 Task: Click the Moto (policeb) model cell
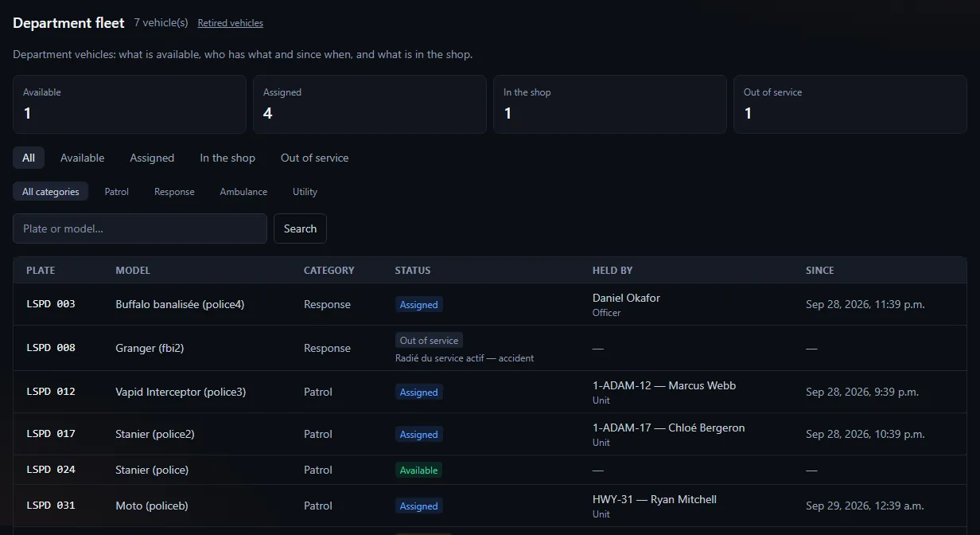tap(152, 506)
